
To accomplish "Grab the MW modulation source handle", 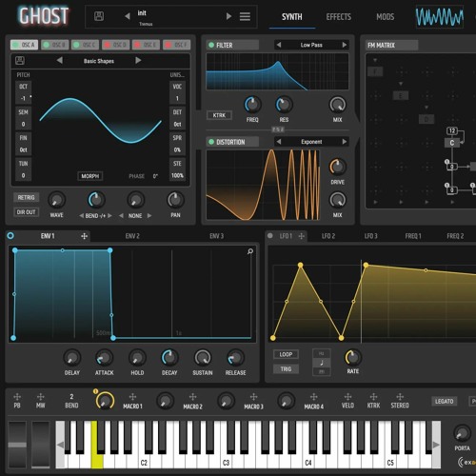I will [x=40, y=397].
